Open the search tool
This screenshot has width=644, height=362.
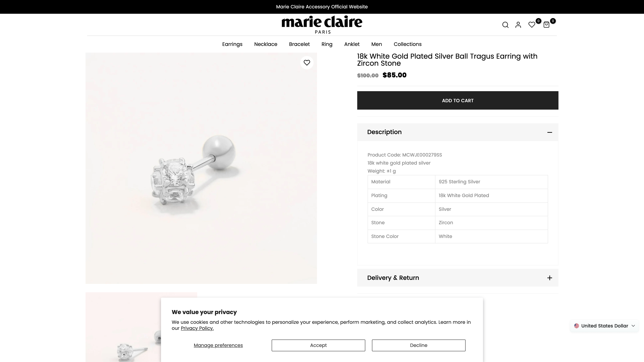[505, 24]
